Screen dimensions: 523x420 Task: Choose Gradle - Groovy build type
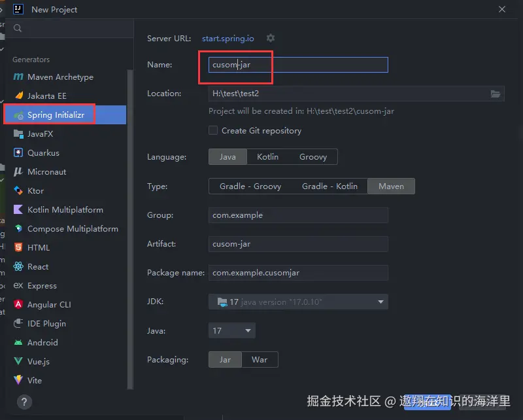tap(250, 186)
